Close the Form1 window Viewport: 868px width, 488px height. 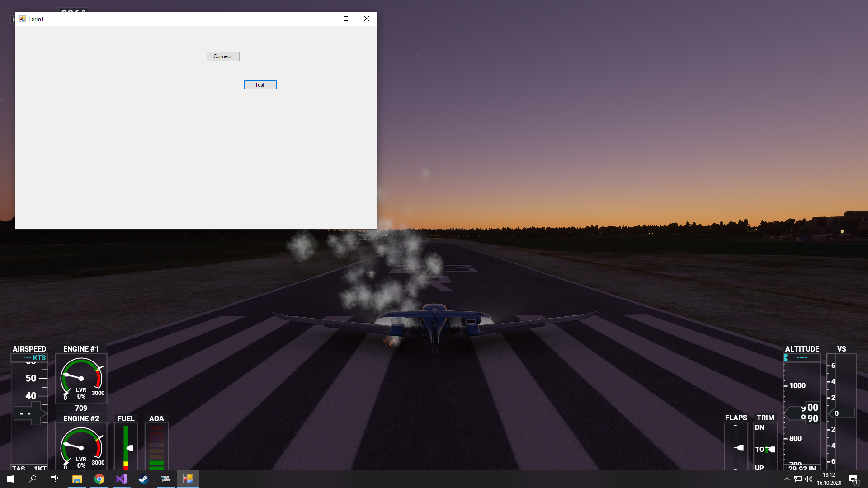(x=367, y=19)
